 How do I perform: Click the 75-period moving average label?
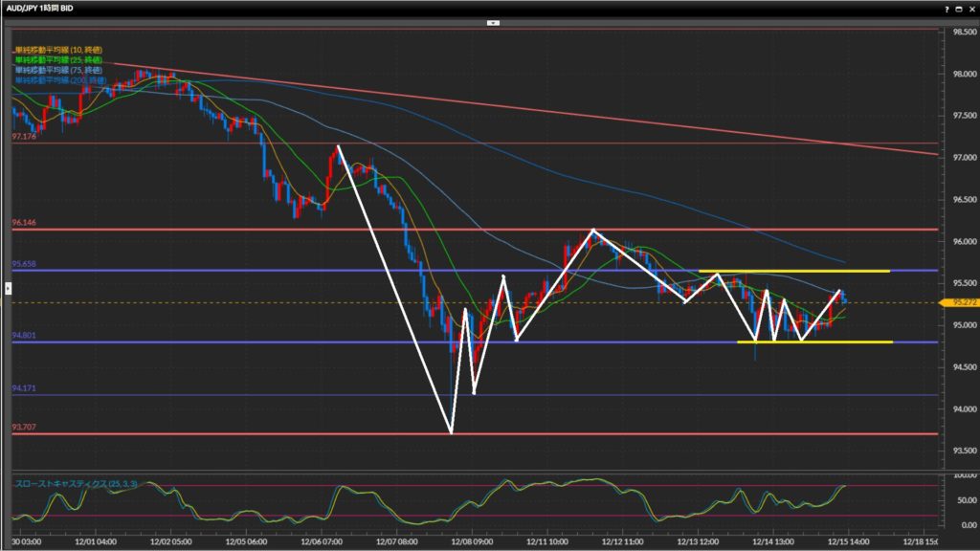point(58,69)
